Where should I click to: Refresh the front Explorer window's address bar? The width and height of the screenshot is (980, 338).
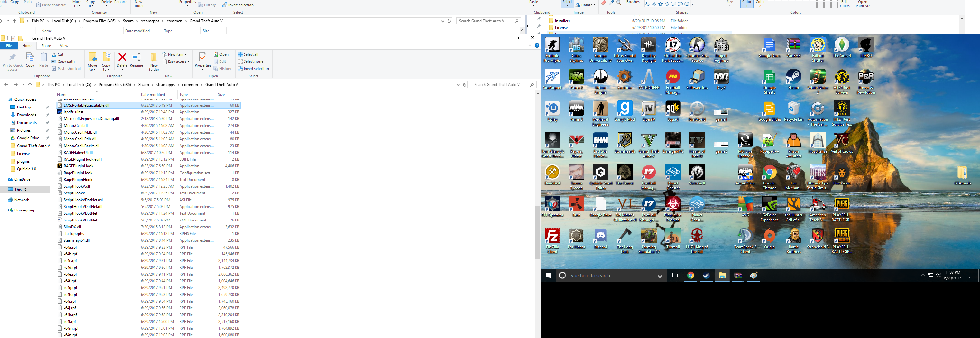click(x=465, y=84)
